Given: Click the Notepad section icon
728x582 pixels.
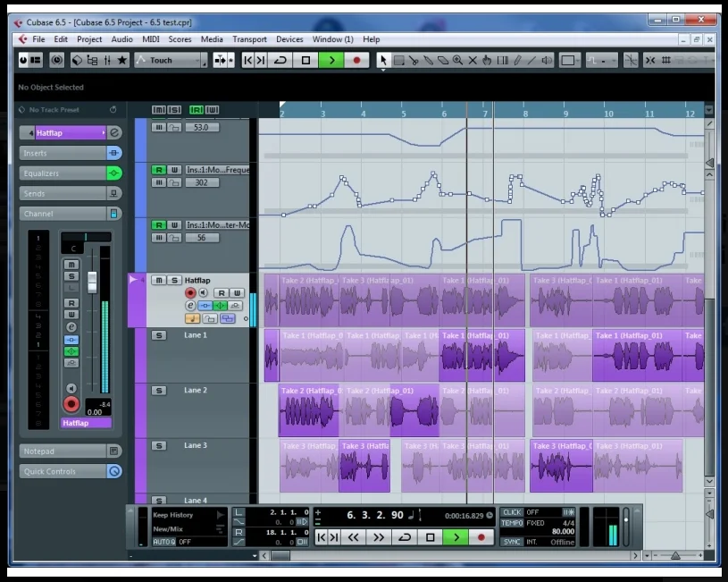Looking at the screenshot, I should [x=113, y=451].
